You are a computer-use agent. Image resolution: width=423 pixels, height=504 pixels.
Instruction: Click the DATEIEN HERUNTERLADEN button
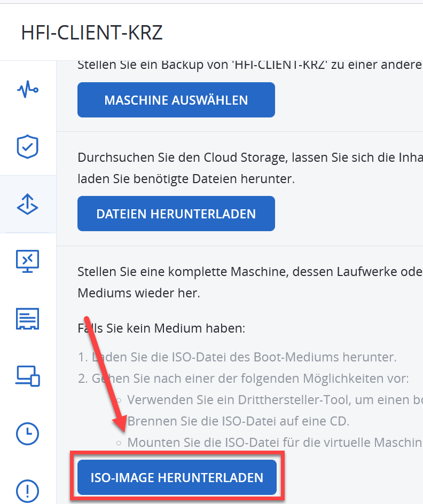pos(176,214)
